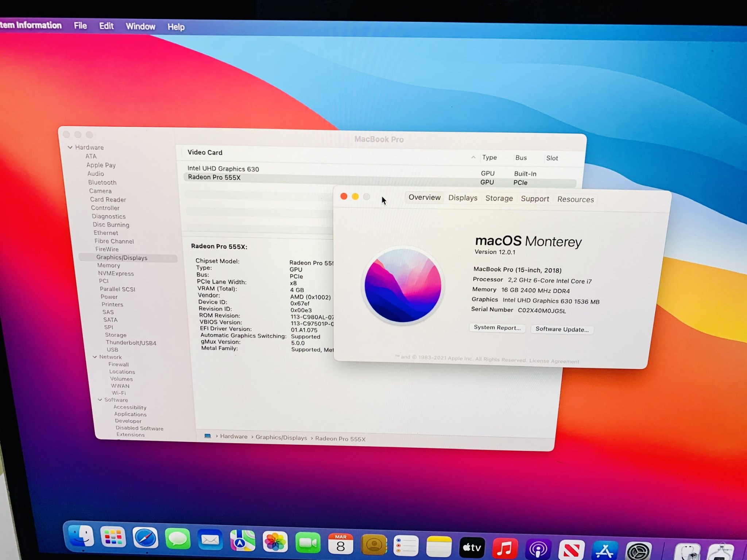Viewport: 747px width, 560px height.
Task: Open the App Store dock icon
Action: pos(604,551)
